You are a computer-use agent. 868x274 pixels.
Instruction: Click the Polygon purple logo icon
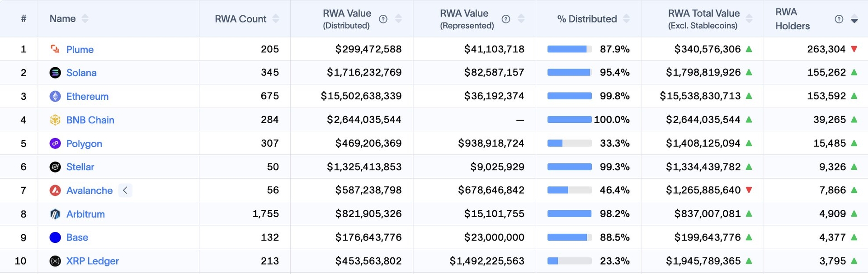coord(55,144)
